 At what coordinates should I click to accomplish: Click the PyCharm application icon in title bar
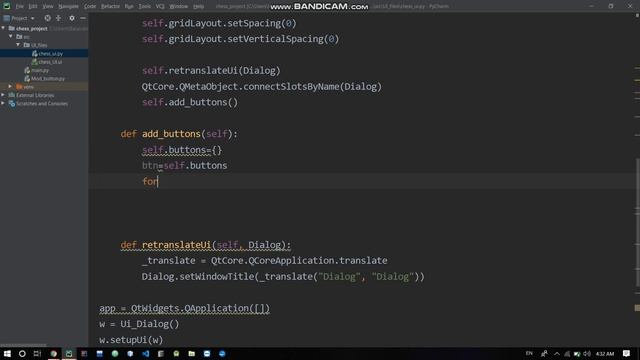(7, 6)
